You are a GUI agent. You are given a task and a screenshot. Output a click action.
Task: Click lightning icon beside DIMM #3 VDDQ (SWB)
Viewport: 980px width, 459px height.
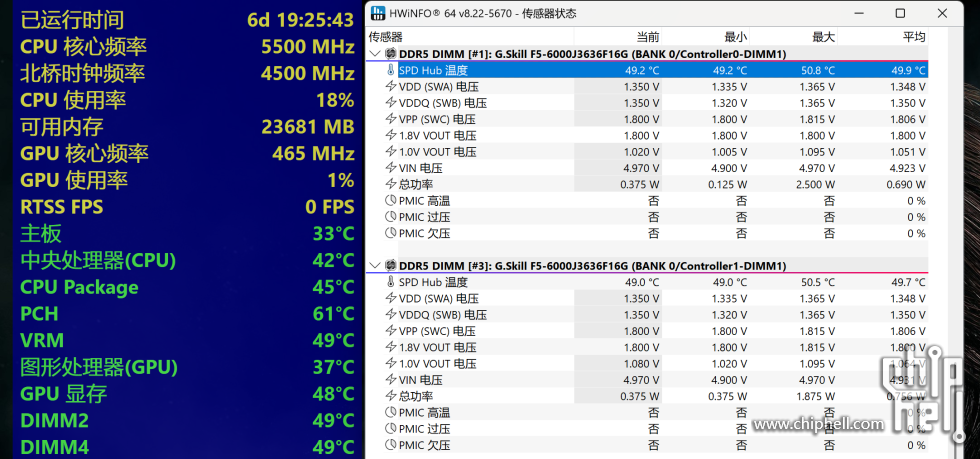click(x=391, y=315)
